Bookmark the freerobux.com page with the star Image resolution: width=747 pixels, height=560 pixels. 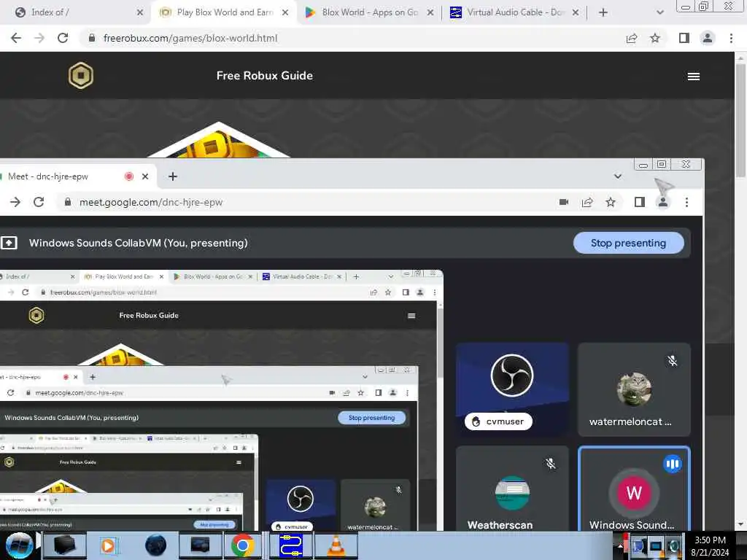tap(655, 38)
